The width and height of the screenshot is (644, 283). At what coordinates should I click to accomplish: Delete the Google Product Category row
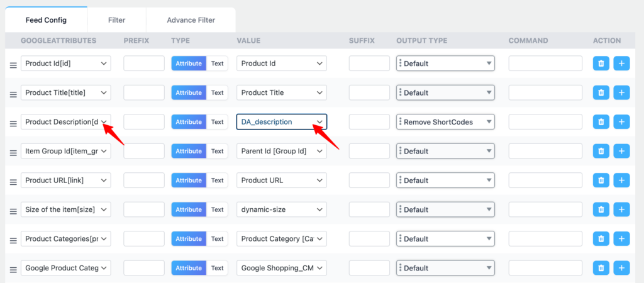click(x=601, y=268)
